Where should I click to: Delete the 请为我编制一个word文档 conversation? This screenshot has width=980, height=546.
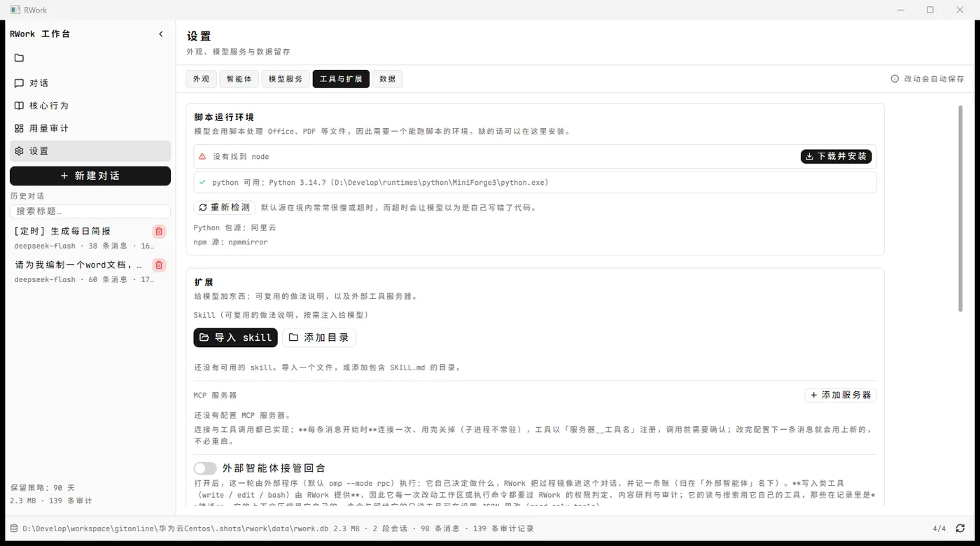[159, 265]
